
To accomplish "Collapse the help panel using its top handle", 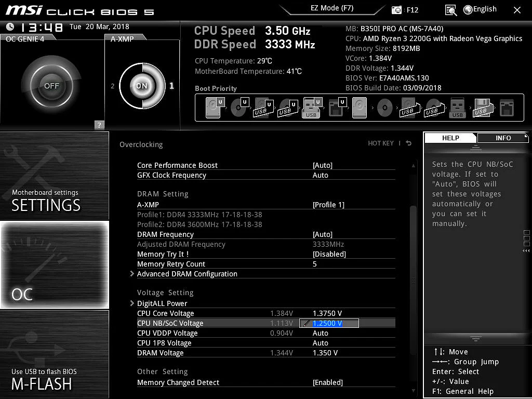I will point(476,148).
